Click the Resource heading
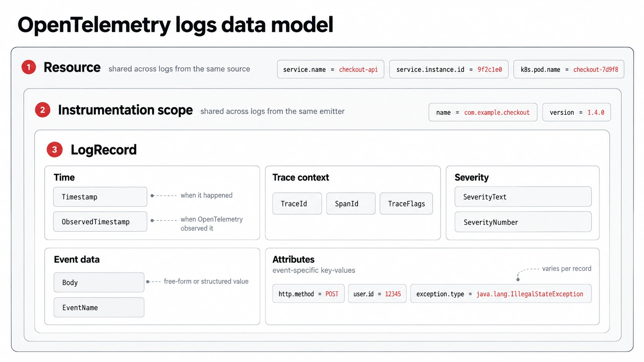The image size is (644, 362). pyautogui.click(x=72, y=67)
